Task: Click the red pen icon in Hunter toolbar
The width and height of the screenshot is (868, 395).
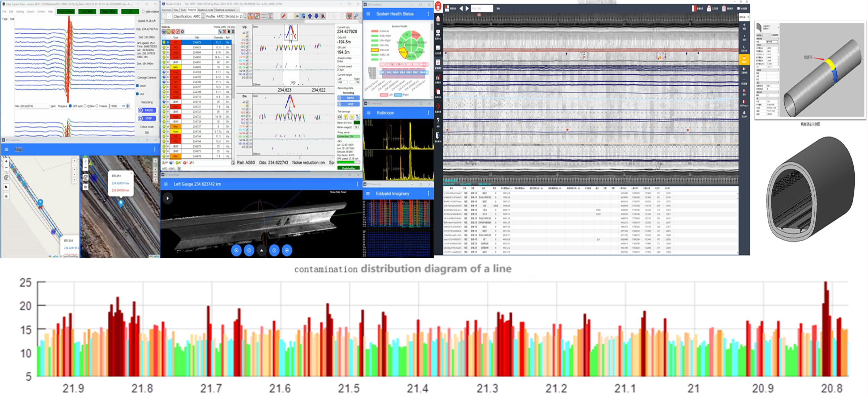Action: coord(283,16)
